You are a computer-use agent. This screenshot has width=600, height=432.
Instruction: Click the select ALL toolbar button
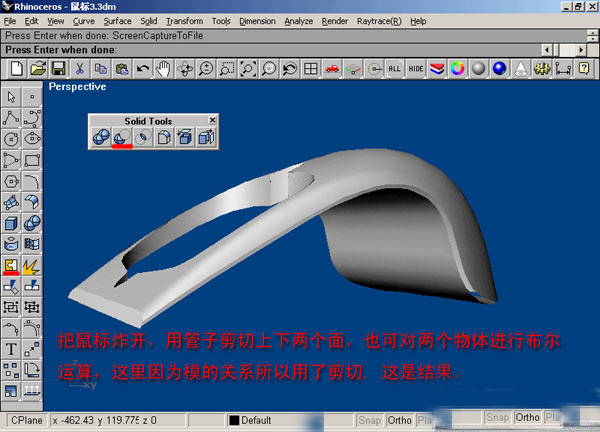click(x=395, y=68)
